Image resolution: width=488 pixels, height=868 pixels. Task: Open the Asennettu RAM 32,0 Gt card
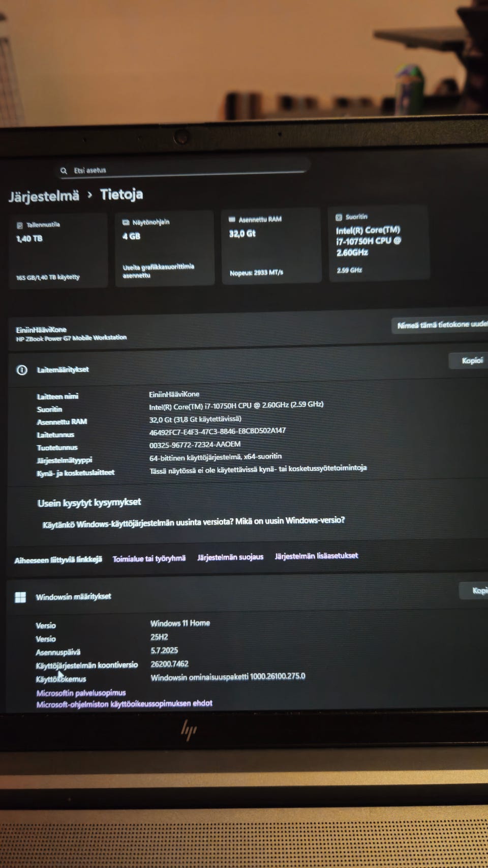pyautogui.click(x=271, y=246)
